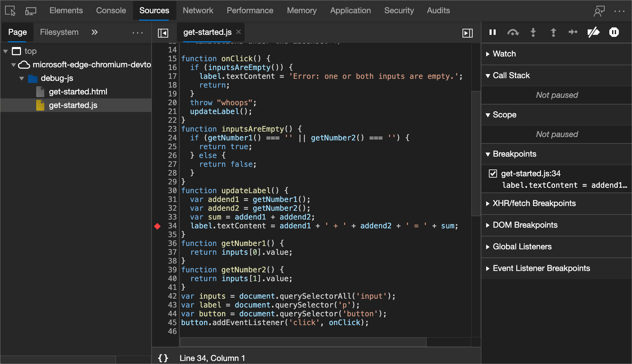This screenshot has width=632, height=364.
Task: Toggle the device emulation toolbar
Action: [31, 10]
